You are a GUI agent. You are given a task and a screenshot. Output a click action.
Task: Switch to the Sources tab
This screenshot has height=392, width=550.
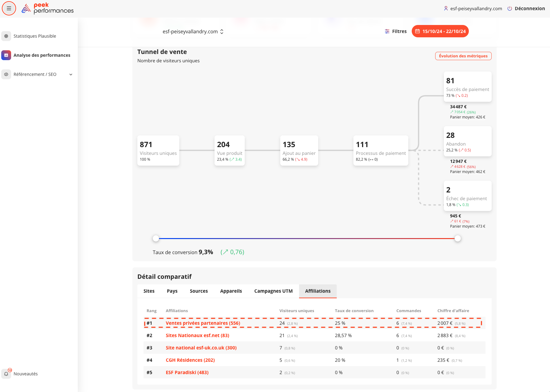pyautogui.click(x=198, y=291)
